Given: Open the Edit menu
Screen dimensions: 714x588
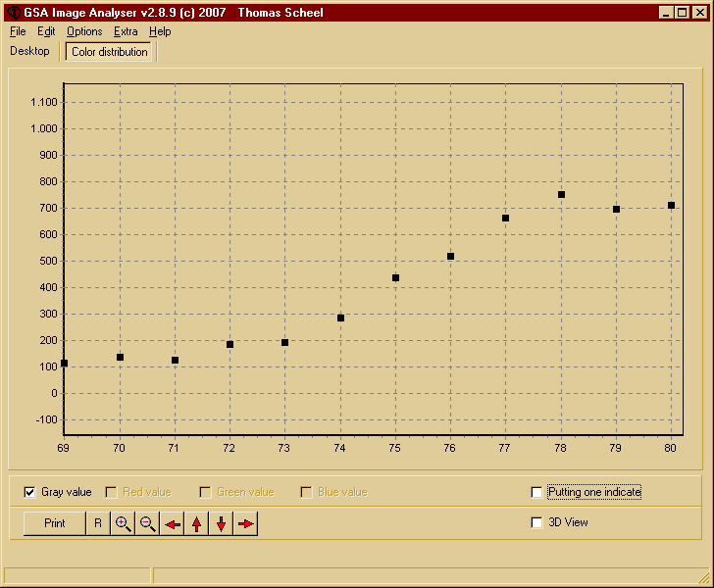Looking at the screenshot, I should coord(46,31).
